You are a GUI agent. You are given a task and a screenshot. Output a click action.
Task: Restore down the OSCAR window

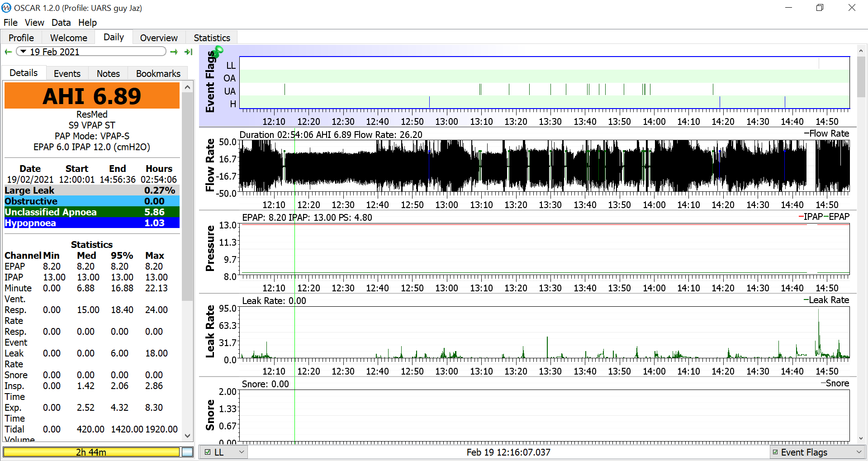coord(820,8)
